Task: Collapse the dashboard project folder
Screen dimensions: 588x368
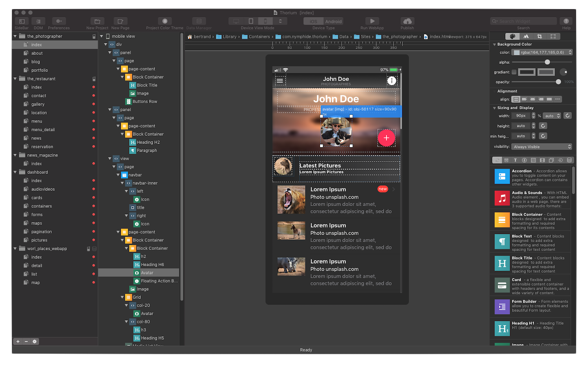Action: tap(15, 172)
